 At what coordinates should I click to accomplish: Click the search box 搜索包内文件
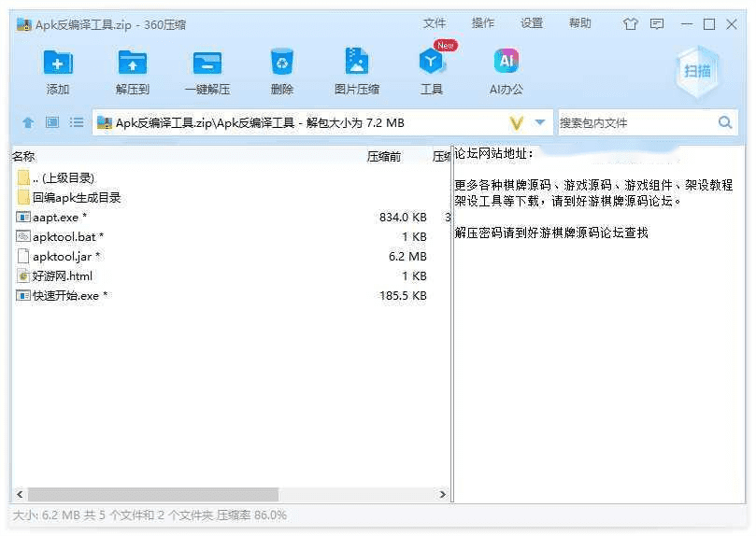[x=636, y=123]
